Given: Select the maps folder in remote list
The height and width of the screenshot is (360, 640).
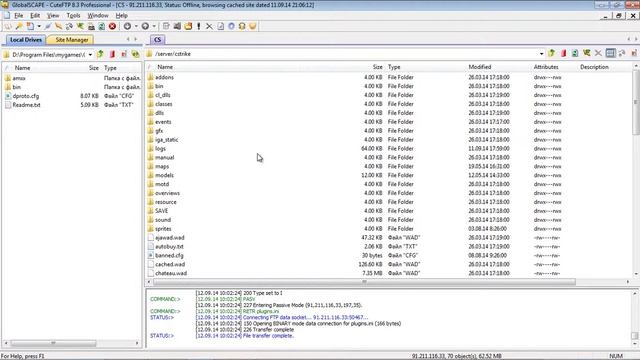Looking at the screenshot, I should click(x=162, y=166).
